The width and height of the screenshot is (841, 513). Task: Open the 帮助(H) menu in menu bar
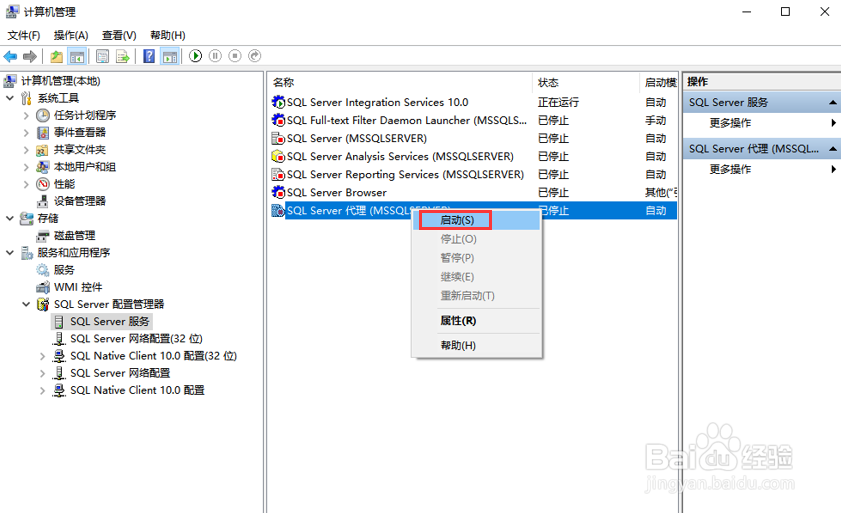click(x=168, y=35)
